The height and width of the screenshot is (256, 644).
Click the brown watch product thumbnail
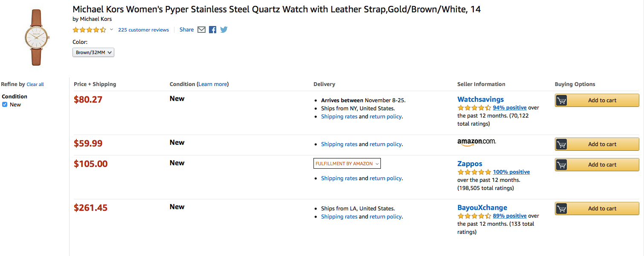pyautogui.click(x=37, y=37)
